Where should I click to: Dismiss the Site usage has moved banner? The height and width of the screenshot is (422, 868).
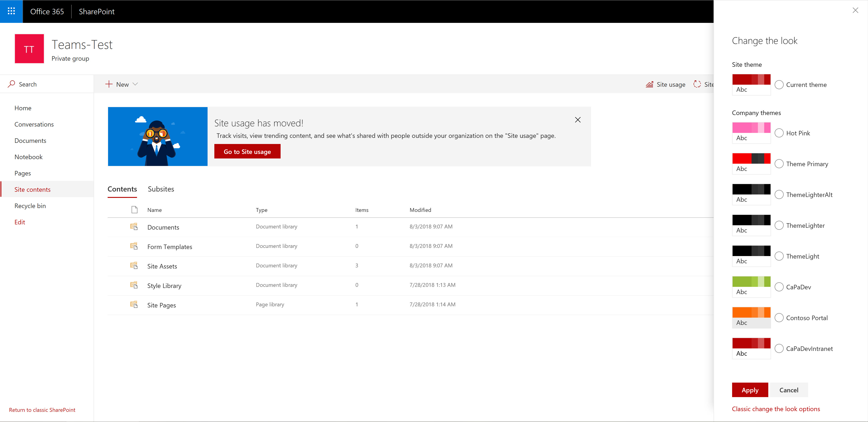[577, 120]
